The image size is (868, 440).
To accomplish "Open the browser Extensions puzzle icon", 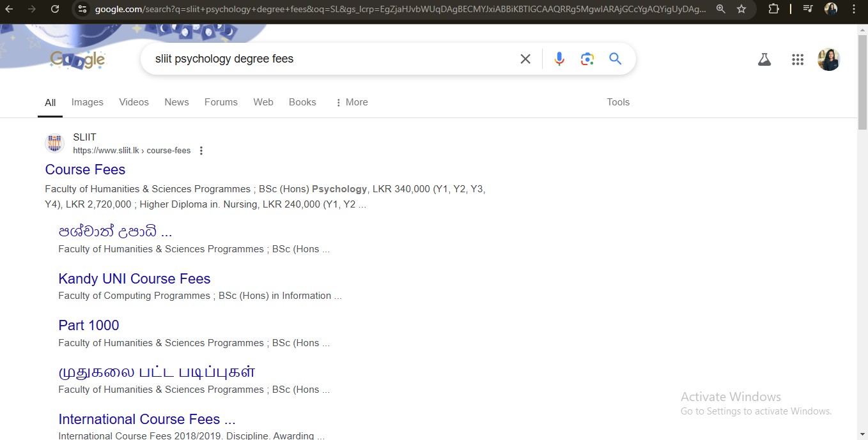I will 773,9.
